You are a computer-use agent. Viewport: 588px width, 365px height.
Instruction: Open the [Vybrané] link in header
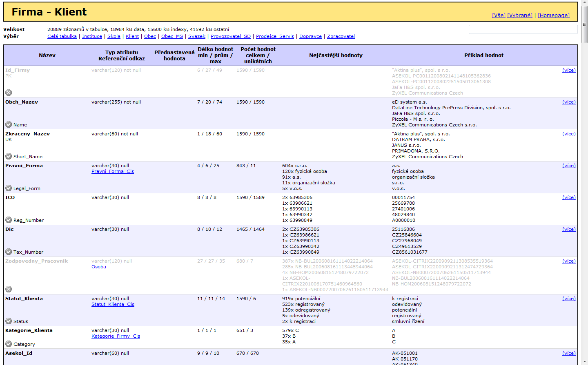520,15
